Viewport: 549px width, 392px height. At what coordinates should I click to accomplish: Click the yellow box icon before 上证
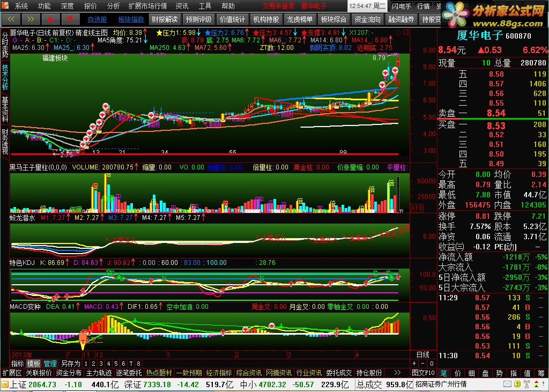click(5, 384)
